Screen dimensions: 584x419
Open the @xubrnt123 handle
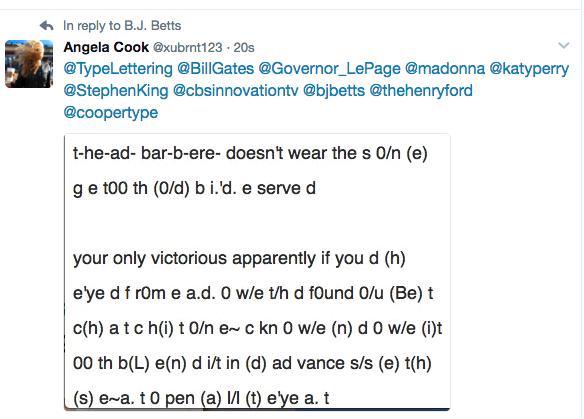tap(188, 48)
